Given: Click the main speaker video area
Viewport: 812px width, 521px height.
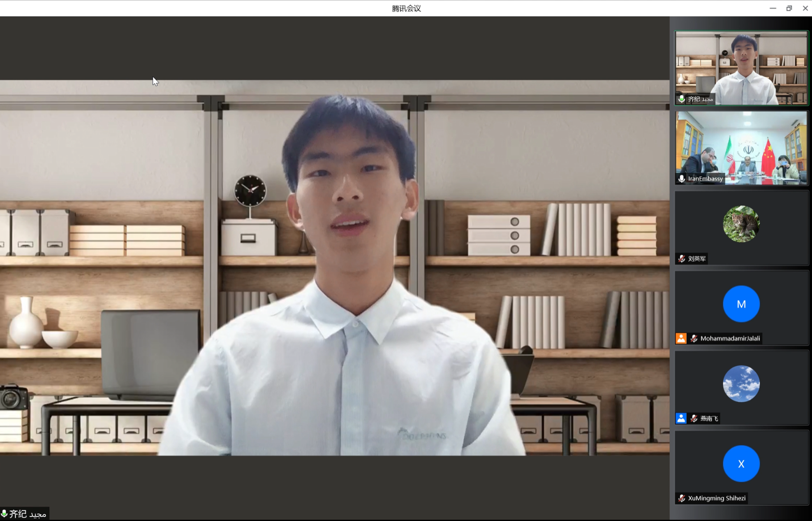Looking at the screenshot, I should [335, 267].
